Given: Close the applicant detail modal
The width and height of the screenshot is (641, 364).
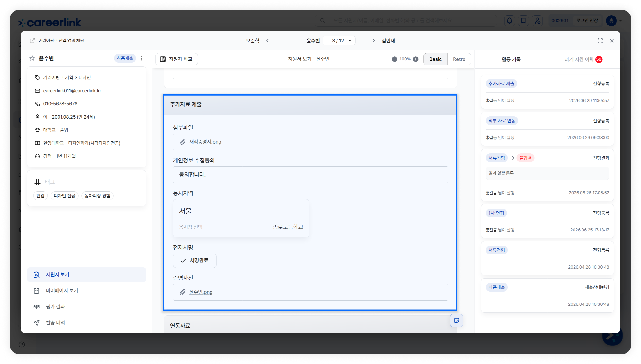Looking at the screenshot, I should 612,41.
